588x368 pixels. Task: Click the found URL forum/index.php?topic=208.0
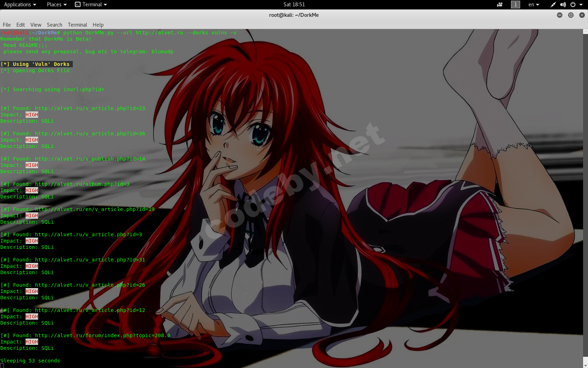103,335
